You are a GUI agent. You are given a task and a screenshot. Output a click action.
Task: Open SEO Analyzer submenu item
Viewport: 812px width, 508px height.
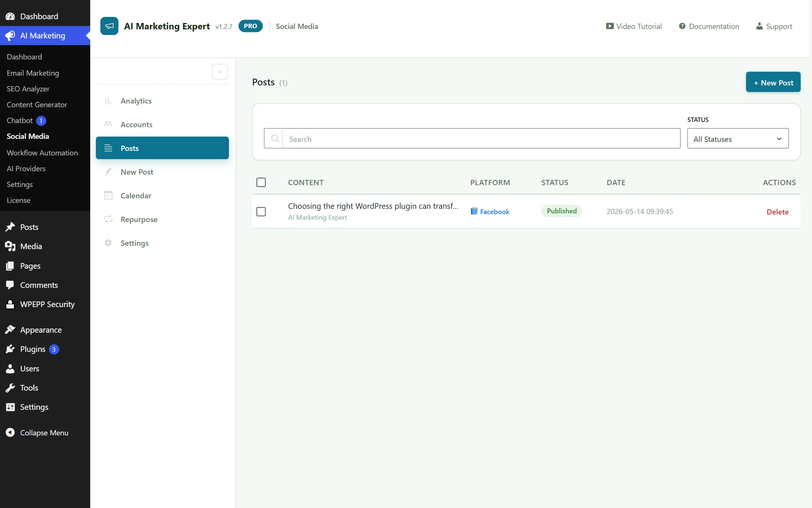pyautogui.click(x=28, y=89)
